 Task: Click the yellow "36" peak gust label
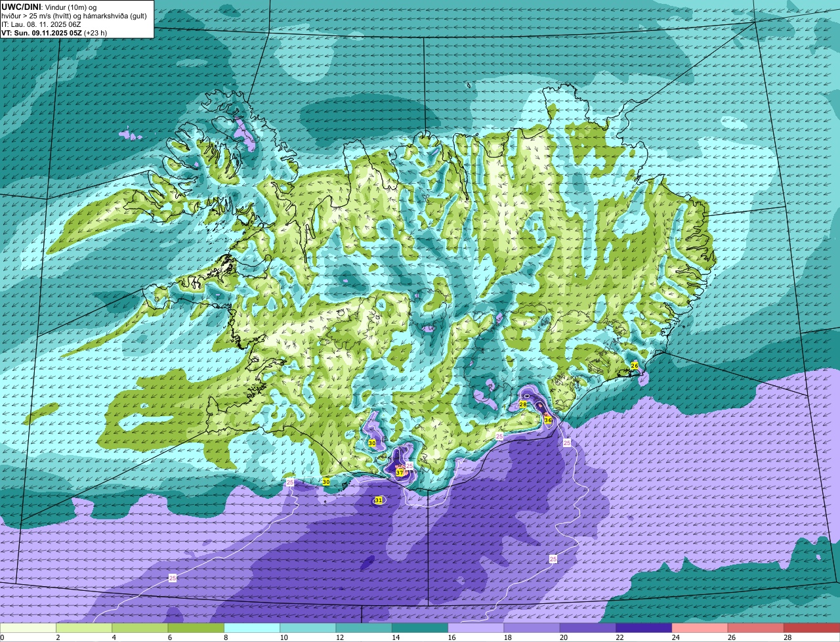point(548,419)
